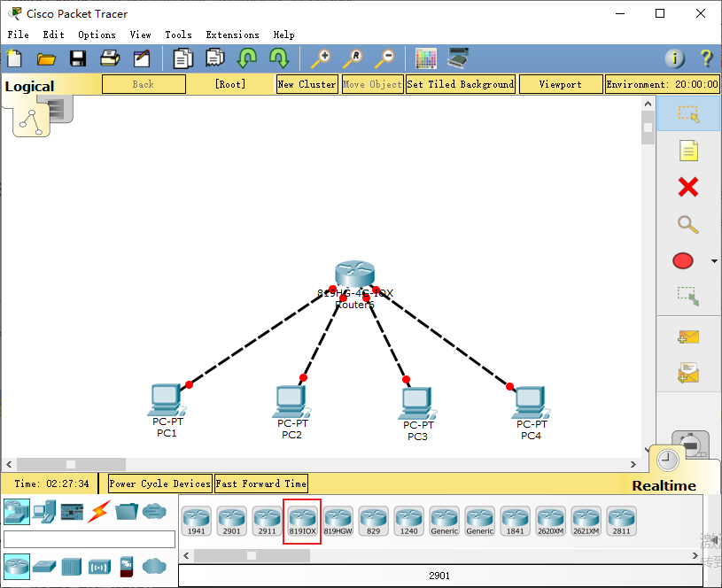Expand drawing shape dropdown arrow
The width and height of the screenshot is (722, 588).
click(x=714, y=261)
